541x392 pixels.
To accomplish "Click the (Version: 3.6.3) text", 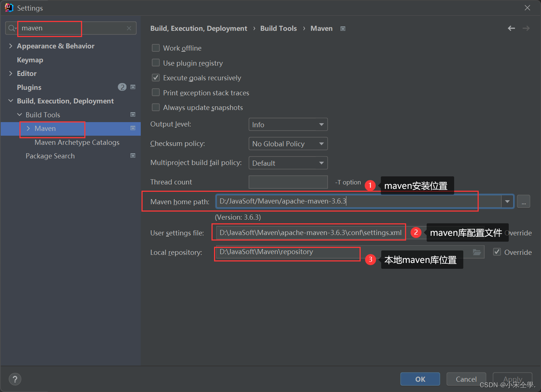I will tap(238, 217).
